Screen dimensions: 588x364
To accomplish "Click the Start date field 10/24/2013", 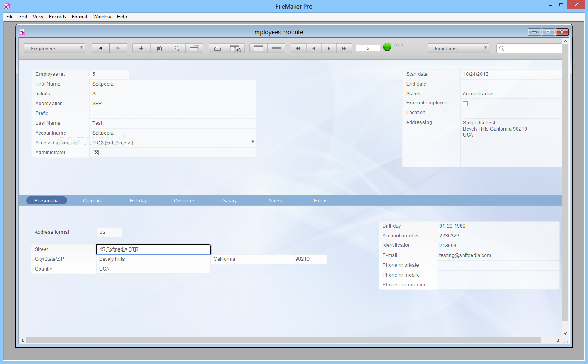I will (x=511, y=74).
